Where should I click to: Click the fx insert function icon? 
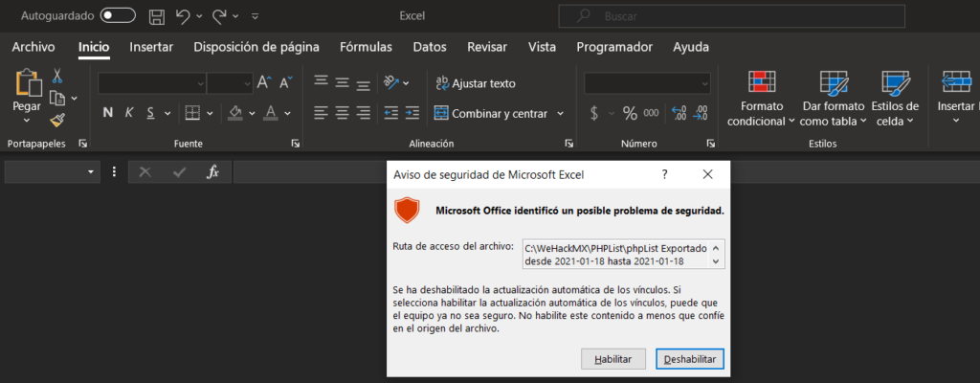[212, 172]
